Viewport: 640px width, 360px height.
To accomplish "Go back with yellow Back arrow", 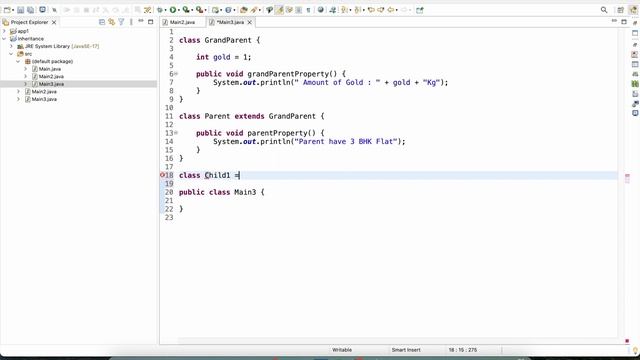I will click(x=390, y=10).
